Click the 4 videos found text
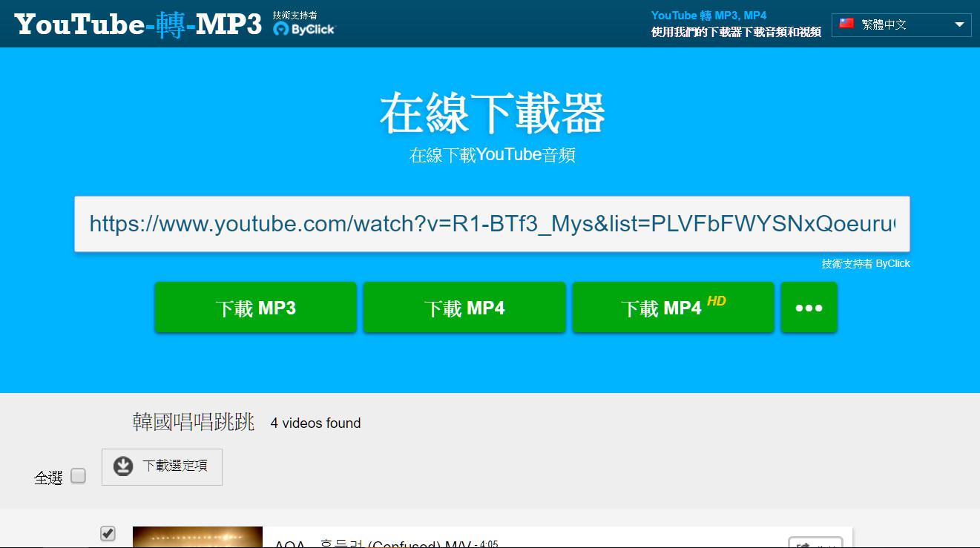980x548 pixels. pyautogui.click(x=315, y=423)
